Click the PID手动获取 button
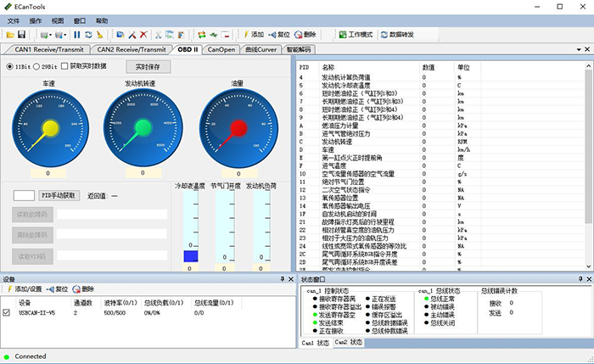The image size is (594, 364). (x=59, y=195)
